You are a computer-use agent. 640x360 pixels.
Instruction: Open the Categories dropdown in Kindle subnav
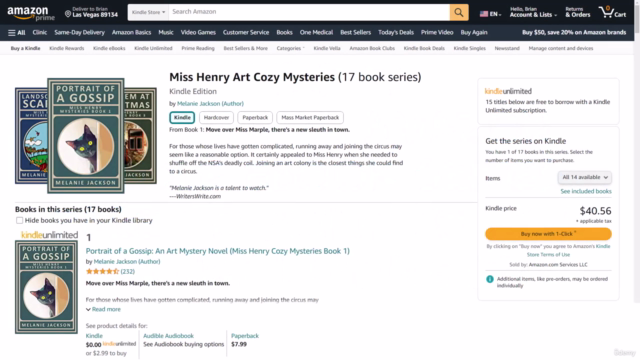[290, 48]
